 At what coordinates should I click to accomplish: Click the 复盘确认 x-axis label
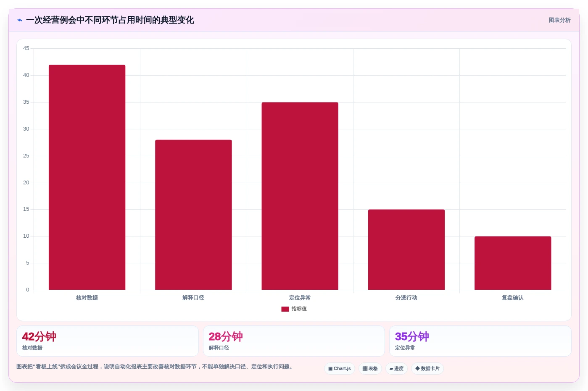513,298
